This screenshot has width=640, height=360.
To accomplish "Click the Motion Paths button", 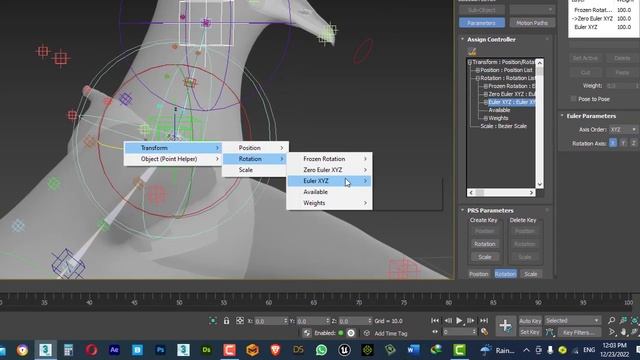I will point(532,23).
